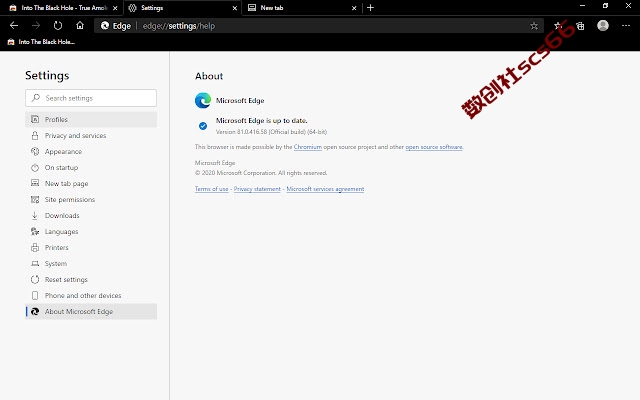Click the version 81.0.416.58 text
640x400 pixels.
click(x=271, y=132)
